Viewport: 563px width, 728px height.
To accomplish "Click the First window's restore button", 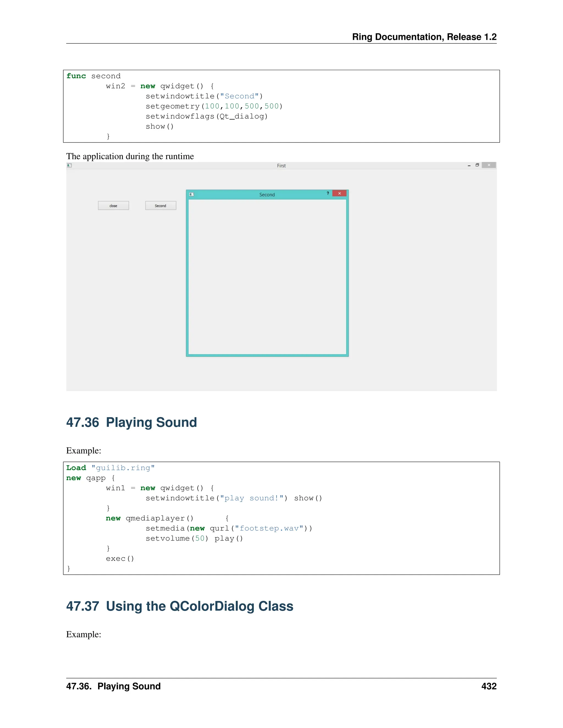I will [x=477, y=165].
